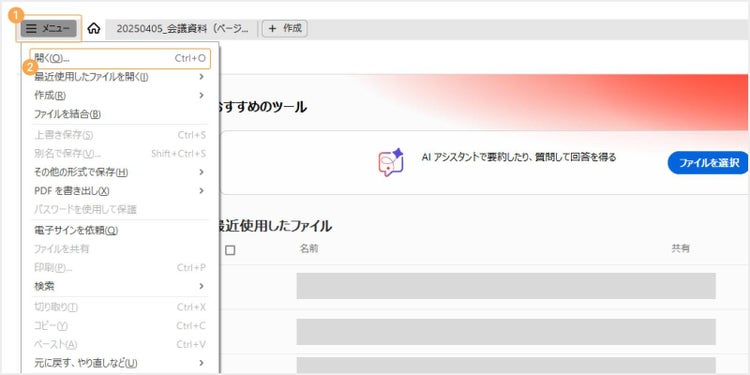
Task: Click the 共有 column header
Action: [x=680, y=249]
